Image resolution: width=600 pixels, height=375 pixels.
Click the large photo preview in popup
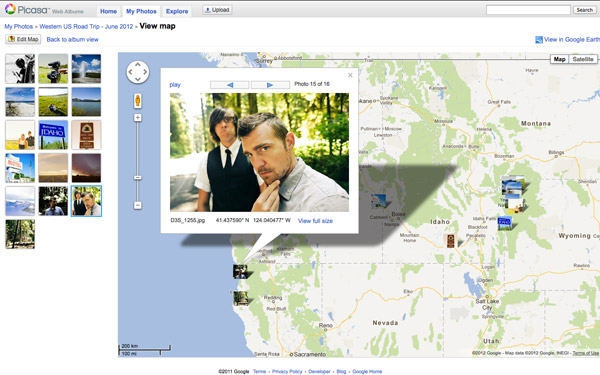click(x=259, y=152)
